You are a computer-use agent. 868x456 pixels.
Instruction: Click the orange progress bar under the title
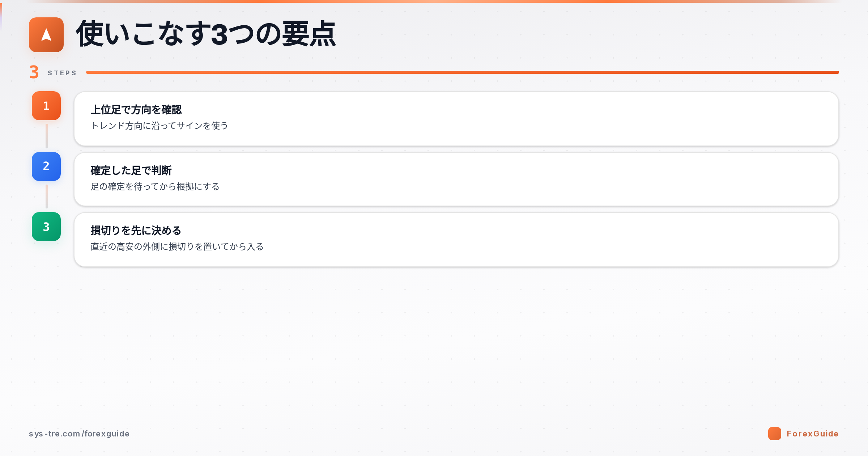coord(463,72)
